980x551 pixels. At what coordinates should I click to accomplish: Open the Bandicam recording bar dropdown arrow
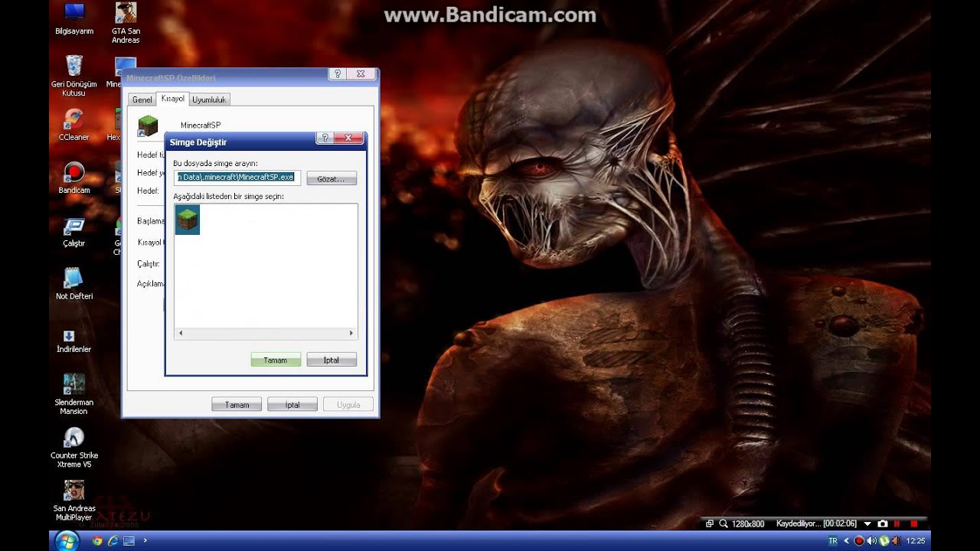(x=867, y=524)
